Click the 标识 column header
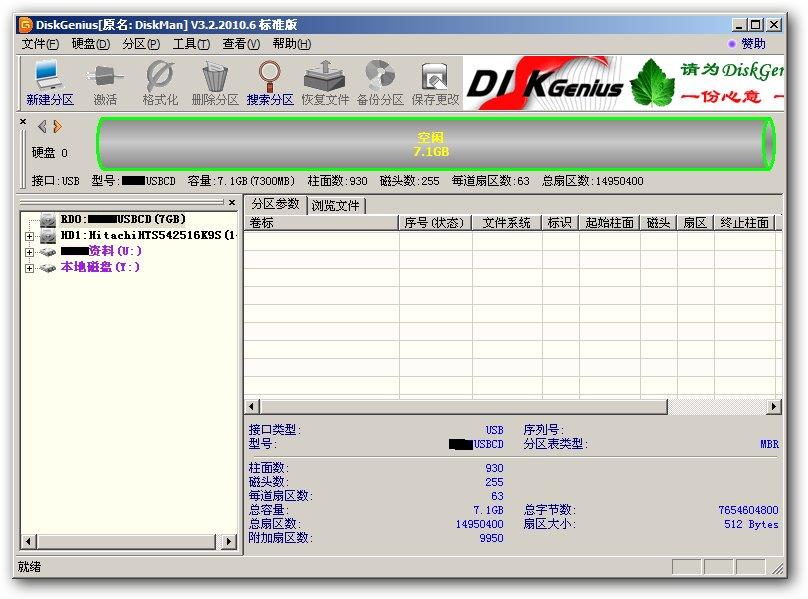808x599 pixels. pos(560,223)
